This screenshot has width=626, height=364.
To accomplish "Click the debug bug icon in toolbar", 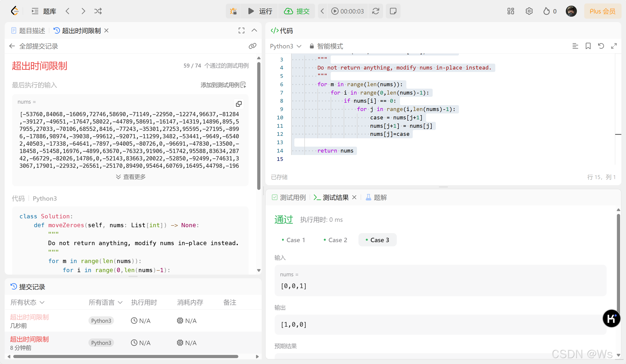I will [233, 11].
